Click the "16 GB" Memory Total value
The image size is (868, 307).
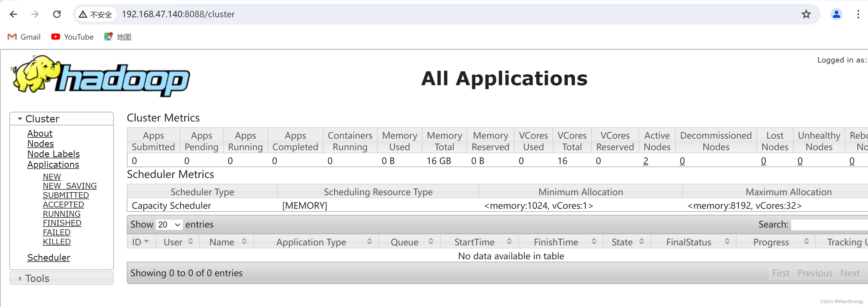point(439,161)
